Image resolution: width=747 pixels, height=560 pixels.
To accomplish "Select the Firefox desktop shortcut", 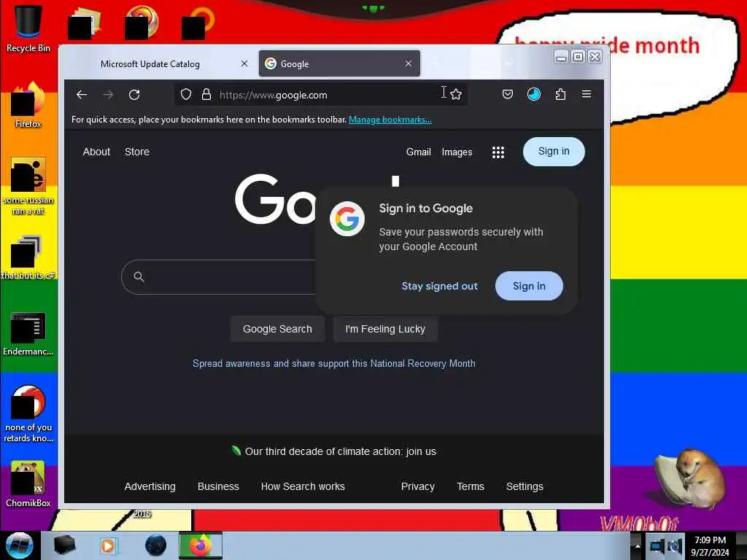I will pyautogui.click(x=28, y=105).
